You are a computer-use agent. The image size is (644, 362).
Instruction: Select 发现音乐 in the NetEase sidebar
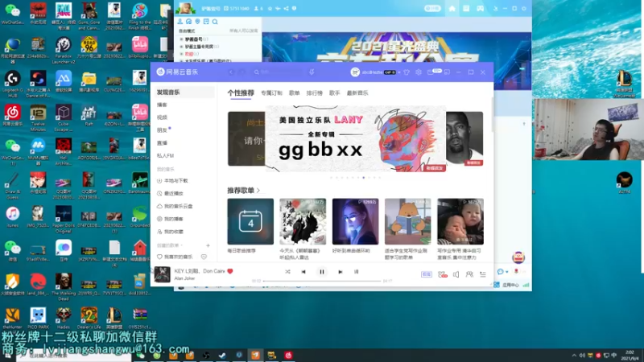pyautogui.click(x=184, y=93)
